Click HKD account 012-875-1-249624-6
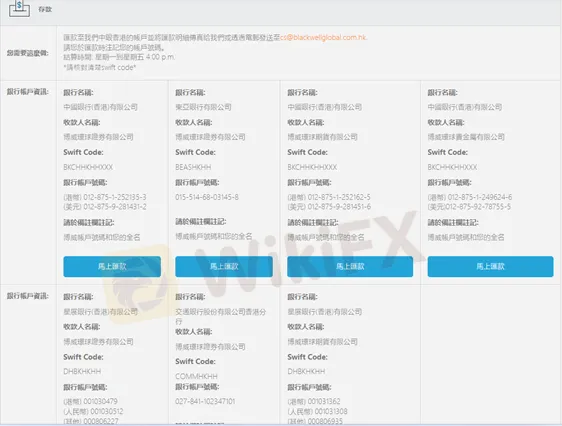Viewport: 562px width, 426px height. (x=470, y=197)
